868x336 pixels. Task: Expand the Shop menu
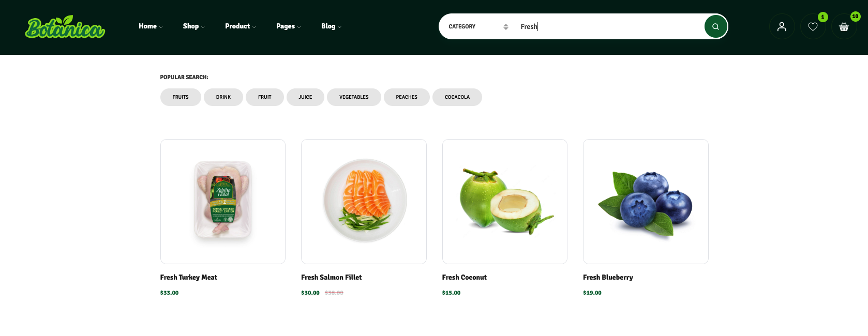[x=193, y=26]
